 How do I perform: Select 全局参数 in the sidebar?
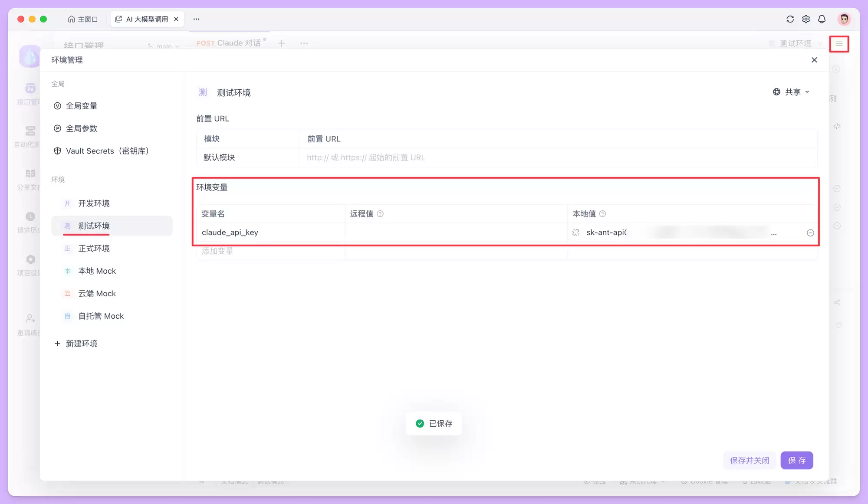coord(82,128)
